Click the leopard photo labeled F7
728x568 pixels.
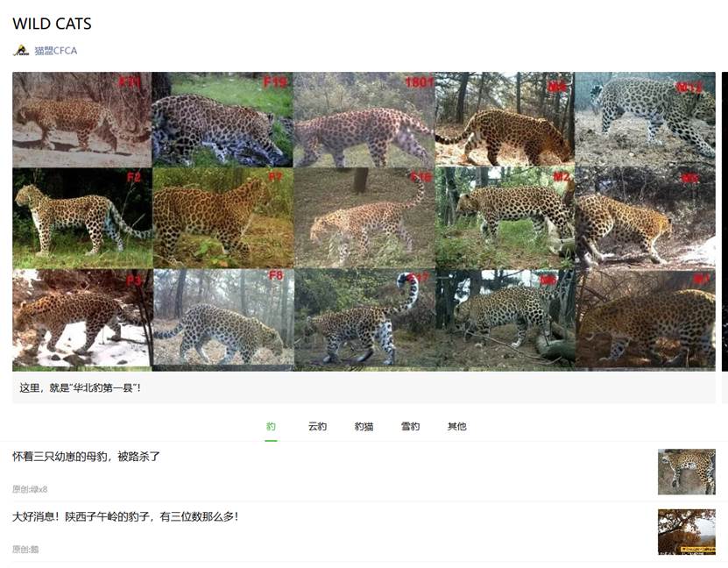[223, 217]
